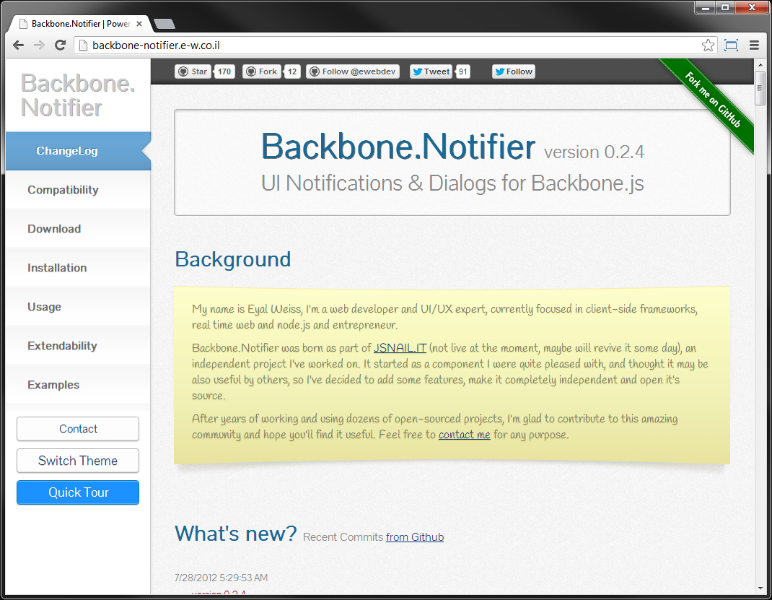
Task: Click the GitHub Star button
Action: [x=193, y=71]
